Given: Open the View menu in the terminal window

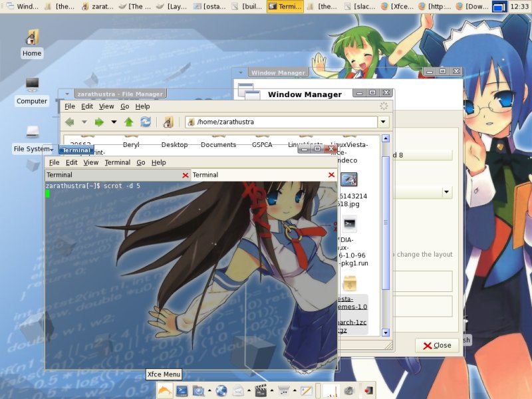Looking at the screenshot, I should 91,162.
